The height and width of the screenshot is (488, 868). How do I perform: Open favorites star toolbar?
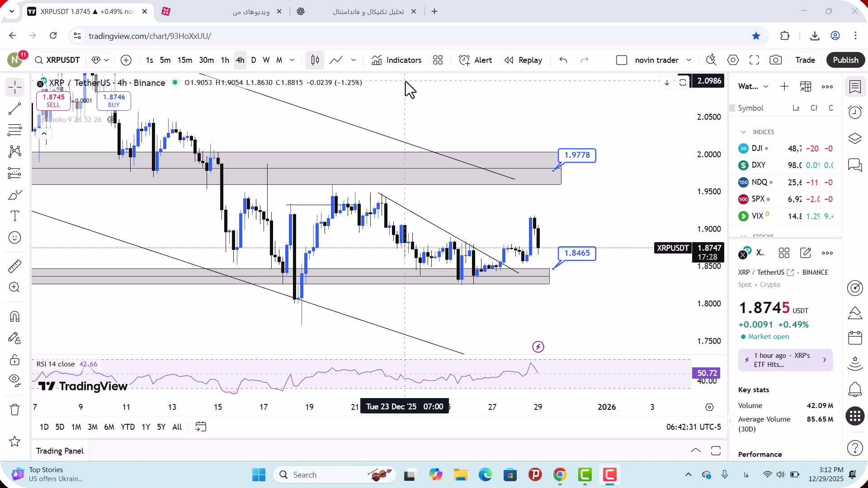[x=14, y=441]
